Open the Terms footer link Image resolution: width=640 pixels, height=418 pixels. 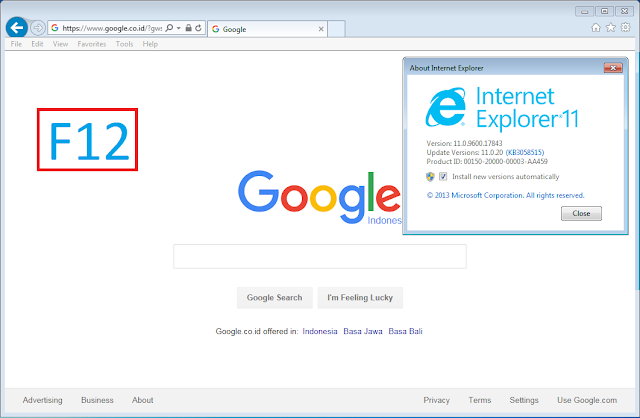point(480,400)
